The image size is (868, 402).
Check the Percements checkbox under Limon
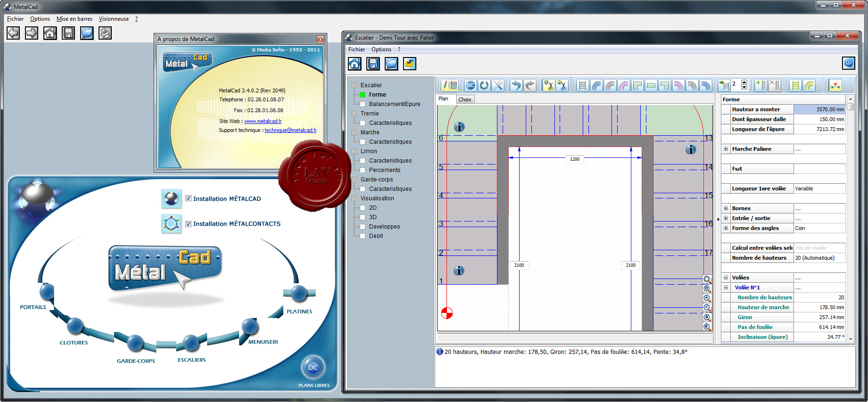(363, 170)
